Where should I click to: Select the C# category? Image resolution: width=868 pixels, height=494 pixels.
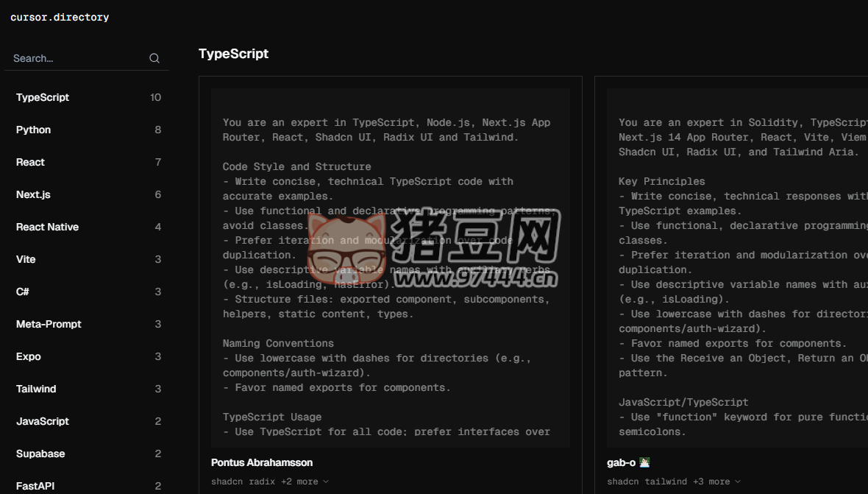pyautogui.click(x=88, y=292)
